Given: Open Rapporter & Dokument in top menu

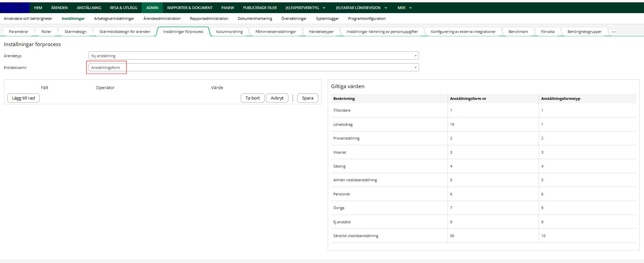Looking at the screenshot, I should pyautogui.click(x=190, y=8).
